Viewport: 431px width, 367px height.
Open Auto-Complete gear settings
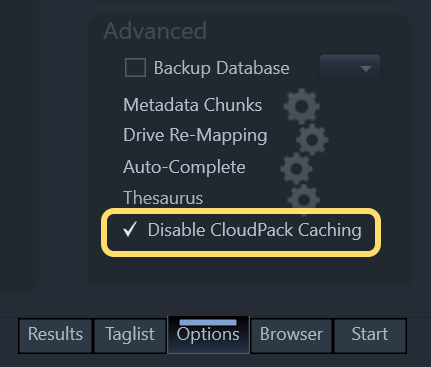[x=296, y=168]
